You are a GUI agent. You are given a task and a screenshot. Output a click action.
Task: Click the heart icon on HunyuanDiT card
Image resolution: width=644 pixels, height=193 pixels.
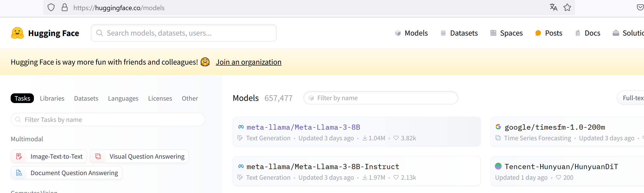(559, 177)
